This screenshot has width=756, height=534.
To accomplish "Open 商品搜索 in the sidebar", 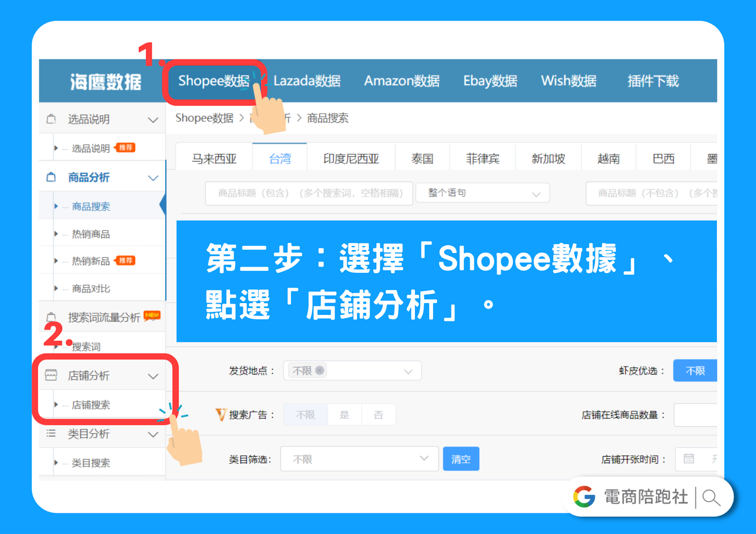I will coord(91,206).
